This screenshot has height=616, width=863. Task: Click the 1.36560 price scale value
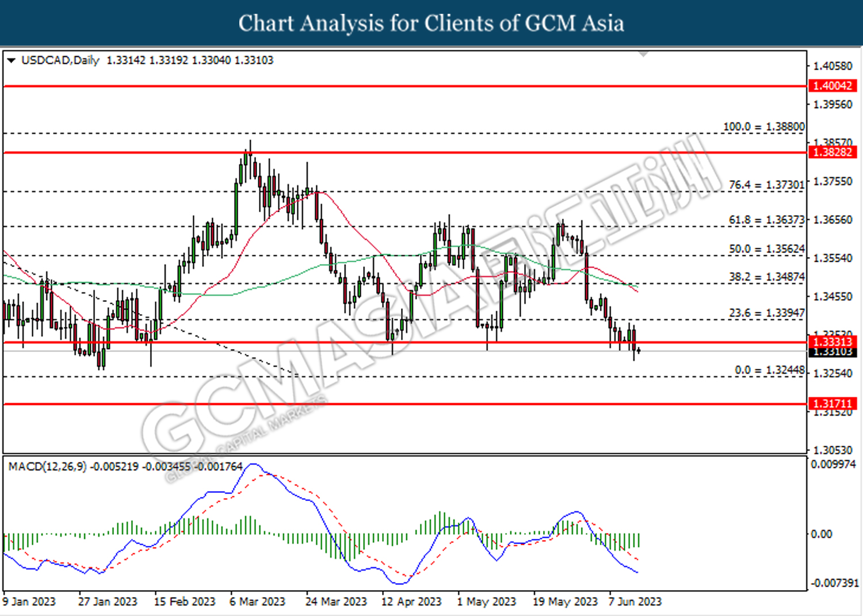pyautogui.click(x=833, y=220)
